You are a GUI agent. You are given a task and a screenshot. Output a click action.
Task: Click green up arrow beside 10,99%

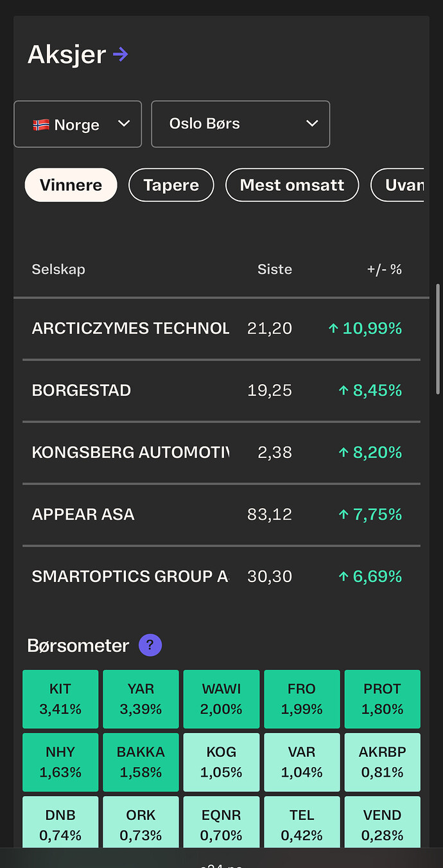(x=333, y=329)
